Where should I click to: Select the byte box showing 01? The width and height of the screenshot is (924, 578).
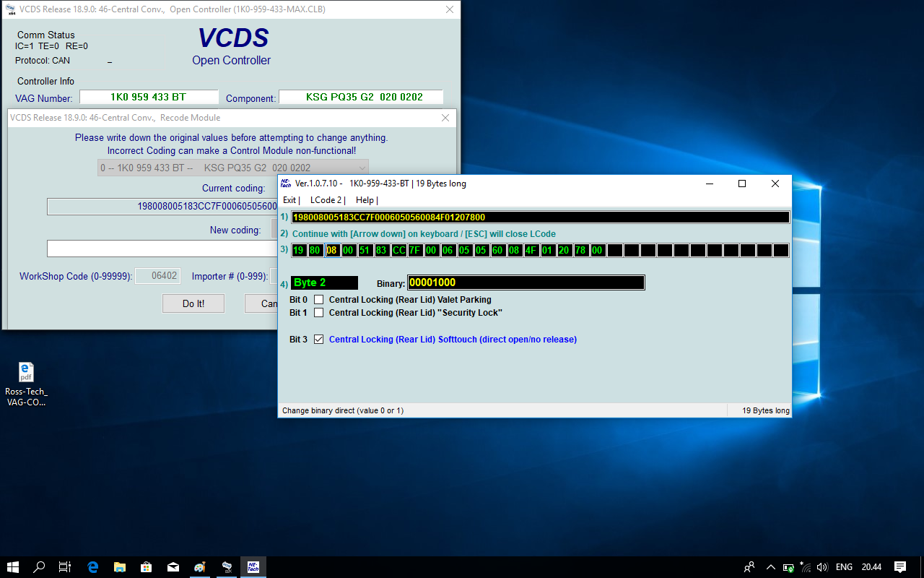click(548, 251)
